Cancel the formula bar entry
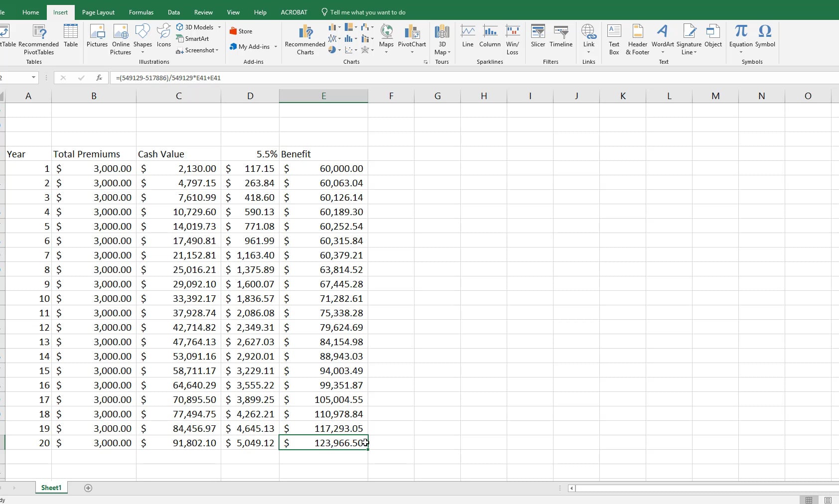 (x=63, y=78)
